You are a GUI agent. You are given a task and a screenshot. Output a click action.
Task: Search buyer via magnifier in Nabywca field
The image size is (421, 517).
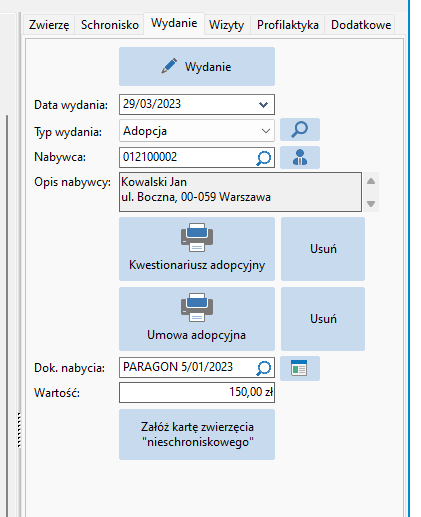[x=264, y=158]
